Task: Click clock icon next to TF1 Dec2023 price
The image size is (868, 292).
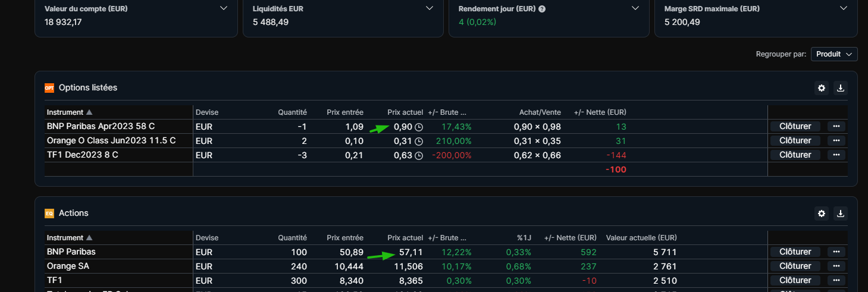Action: [419, 155]
